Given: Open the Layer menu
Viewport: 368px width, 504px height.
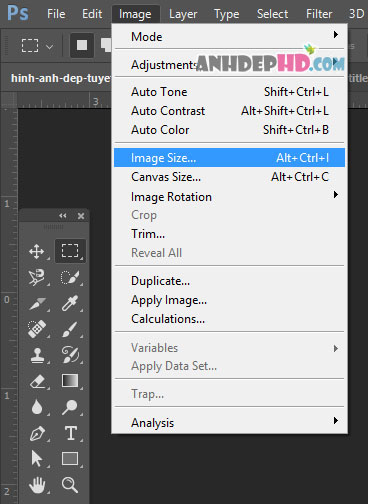Looking at the screenshot, I should [183, 14].
